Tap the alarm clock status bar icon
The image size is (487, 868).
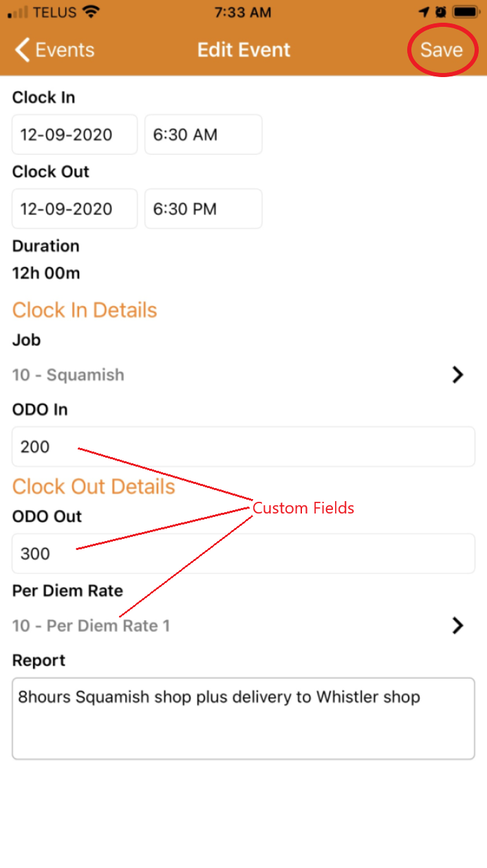[x=439, y=11]
